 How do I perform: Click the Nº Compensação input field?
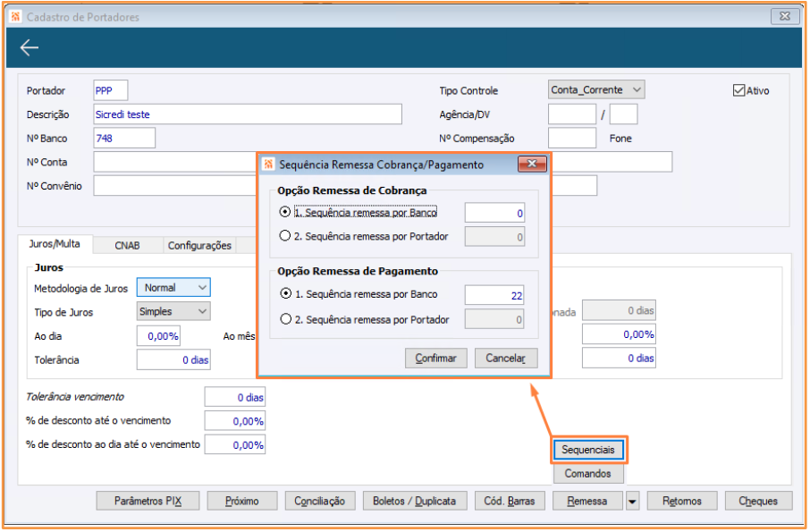click(x=572, y=138)
